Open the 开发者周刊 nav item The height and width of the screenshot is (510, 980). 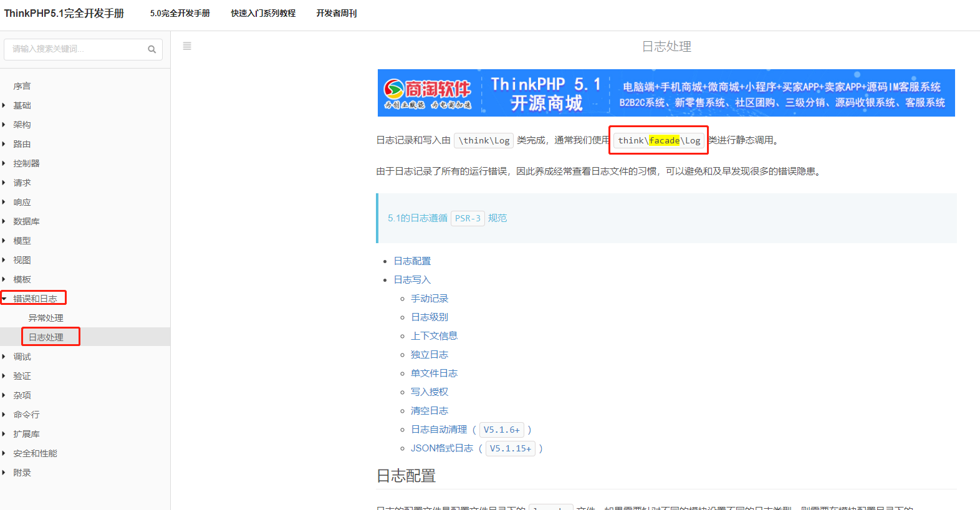click(x=337, y=13)
